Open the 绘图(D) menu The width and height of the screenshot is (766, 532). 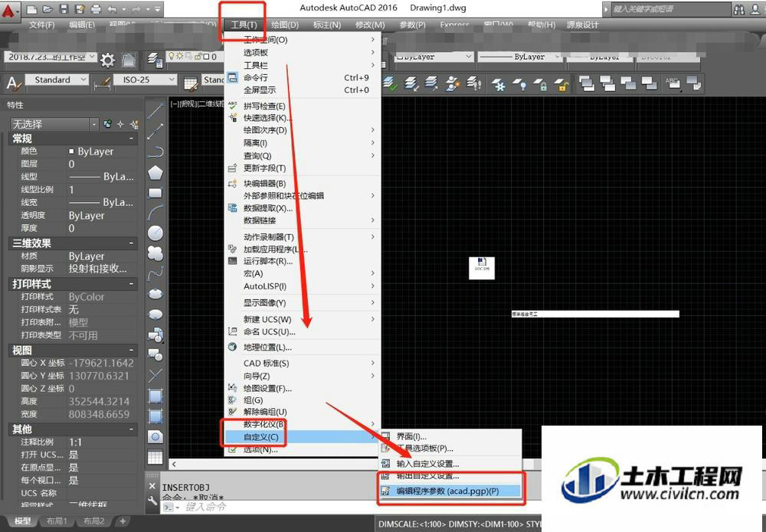pyautogui.click(x=285, y=24)
